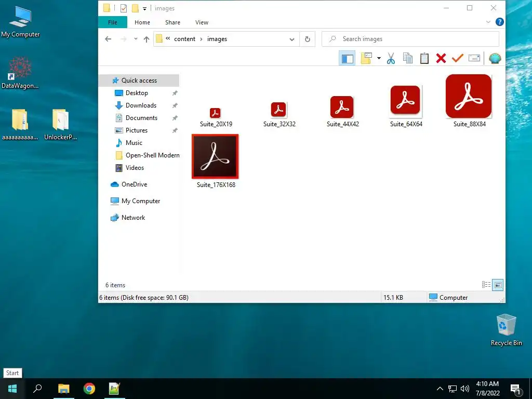532x399 pixels.
Task: Select the Suite_64X64 file
Action: pyautogui.click(x=406, y=107)
